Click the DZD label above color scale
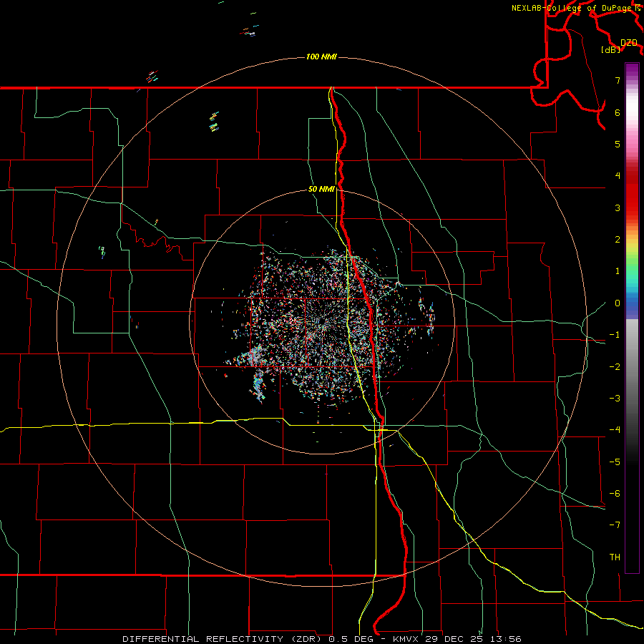The width and height of the screenshot is (644, 644). tap(629, 42)
